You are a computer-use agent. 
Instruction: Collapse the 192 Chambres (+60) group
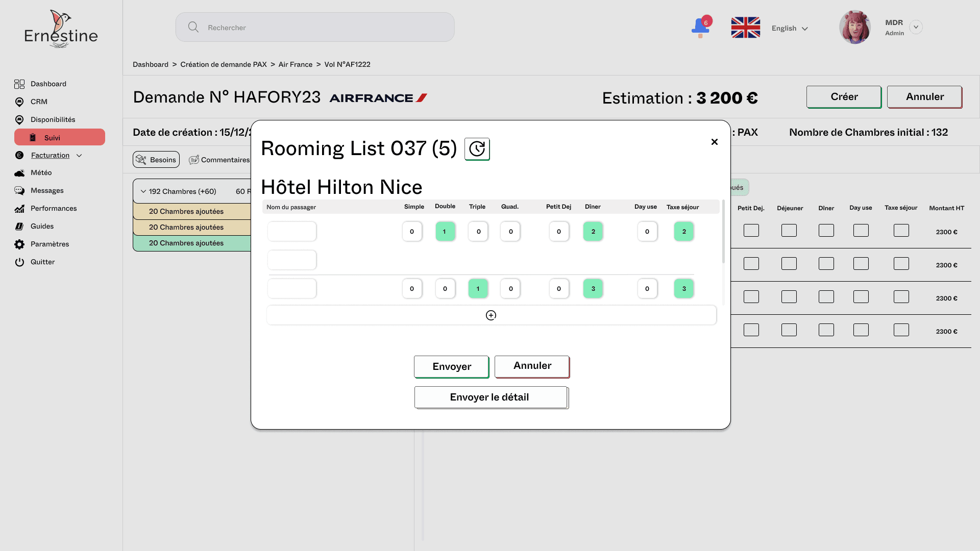pyautogui.click(x=143, y=192)
